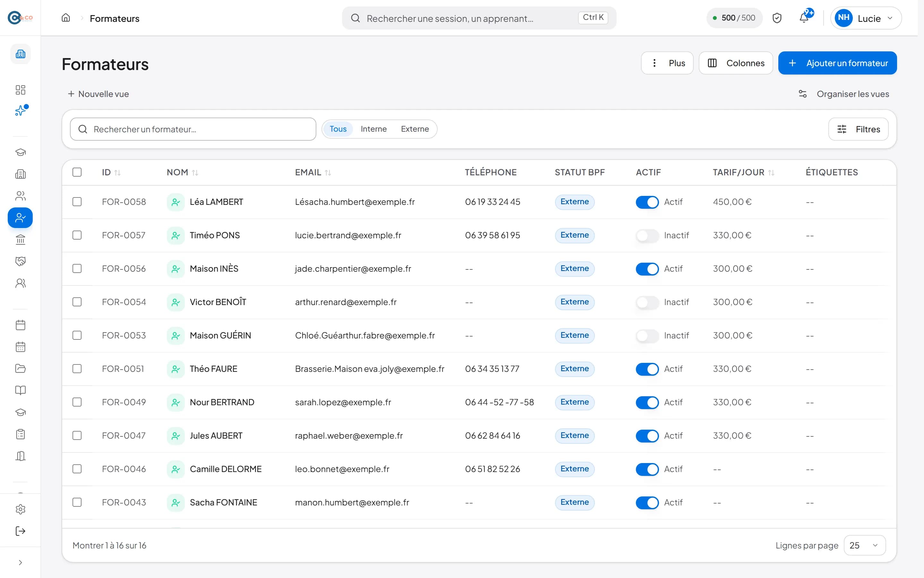
Task: Open the learners people icon in sidebar
Action: (x=20, y=196)
